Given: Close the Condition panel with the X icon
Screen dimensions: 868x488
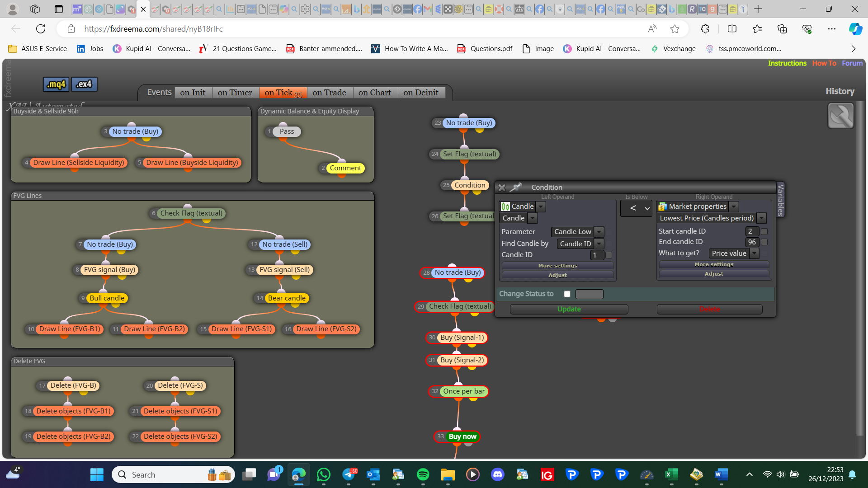Looking at the screenshot, I should point(502,188).
